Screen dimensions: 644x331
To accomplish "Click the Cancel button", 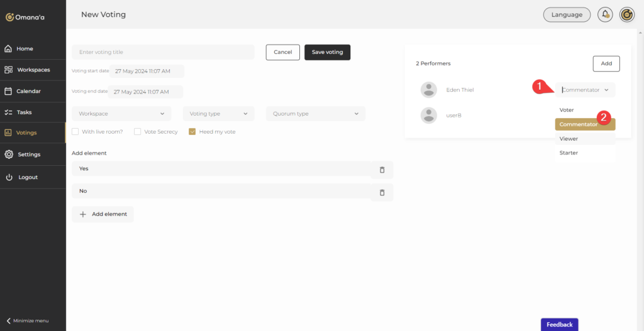I will [x=282, y=52].
